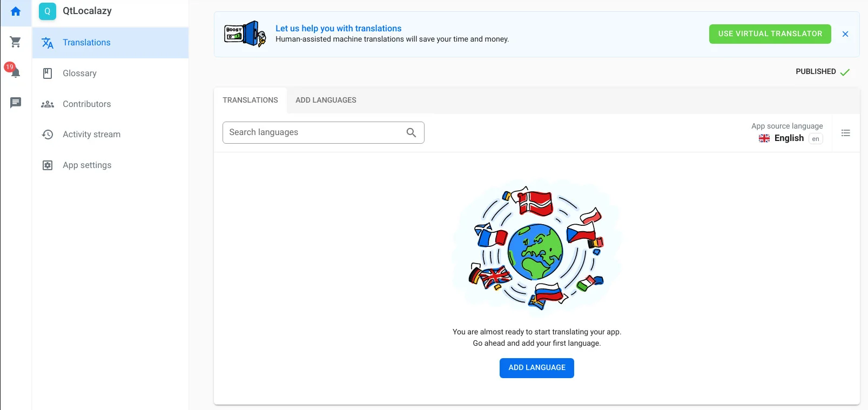Go to the Glossary section
The width and height of the screenshot is (868, 410).
click(x=79, y=73)
